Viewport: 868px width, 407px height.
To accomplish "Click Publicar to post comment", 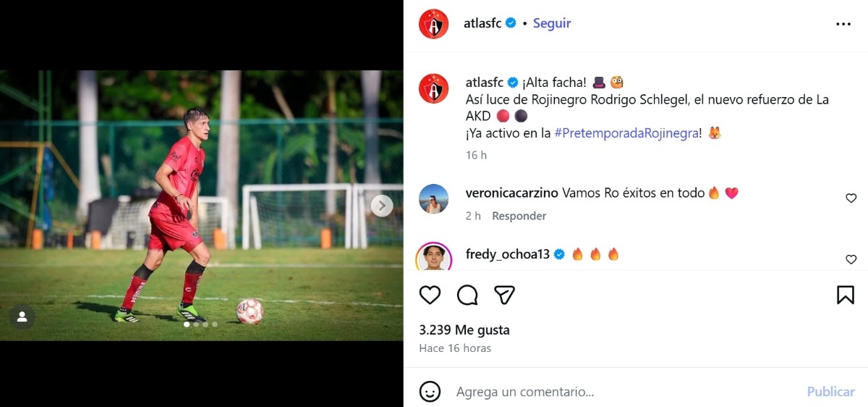I will pyautogui.click(x=830, y=392).
